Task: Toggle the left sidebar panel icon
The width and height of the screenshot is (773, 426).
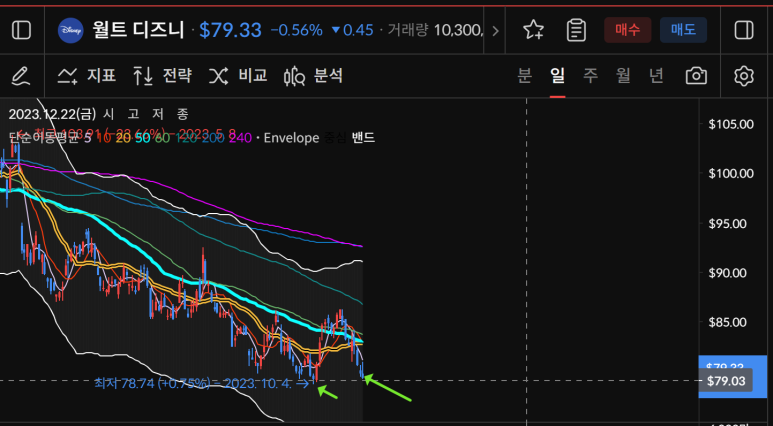Action: click(21, 31)
